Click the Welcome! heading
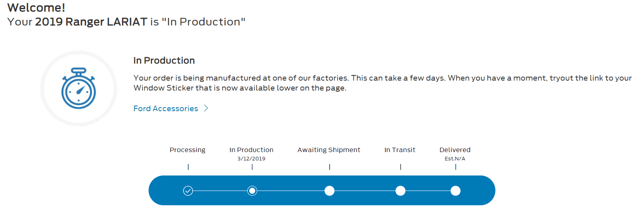 [x=36, y=8]
